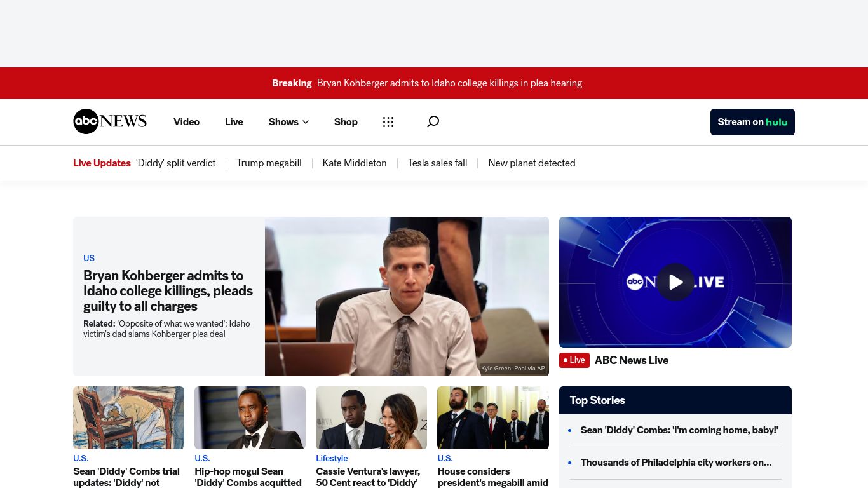Open related 'Opposite of what we wanted' link
The width and height of the screenshot is (868, 488).
(x=166, y=329)
